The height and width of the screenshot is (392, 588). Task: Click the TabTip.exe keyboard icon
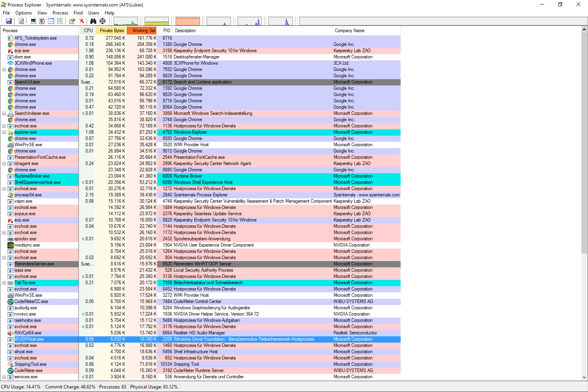pyautogui.click(x=11, y=283)
